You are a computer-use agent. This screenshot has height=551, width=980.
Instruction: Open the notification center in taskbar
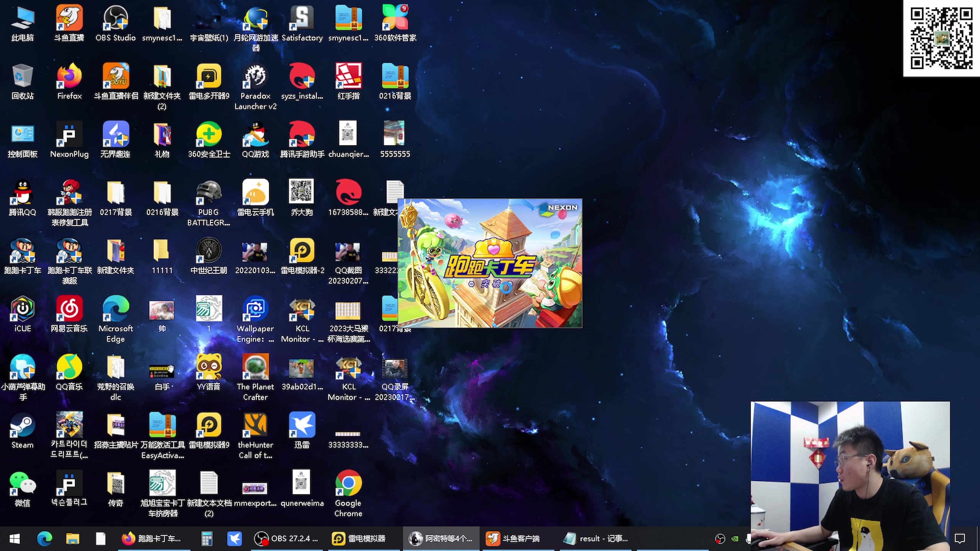click(959, 539)
